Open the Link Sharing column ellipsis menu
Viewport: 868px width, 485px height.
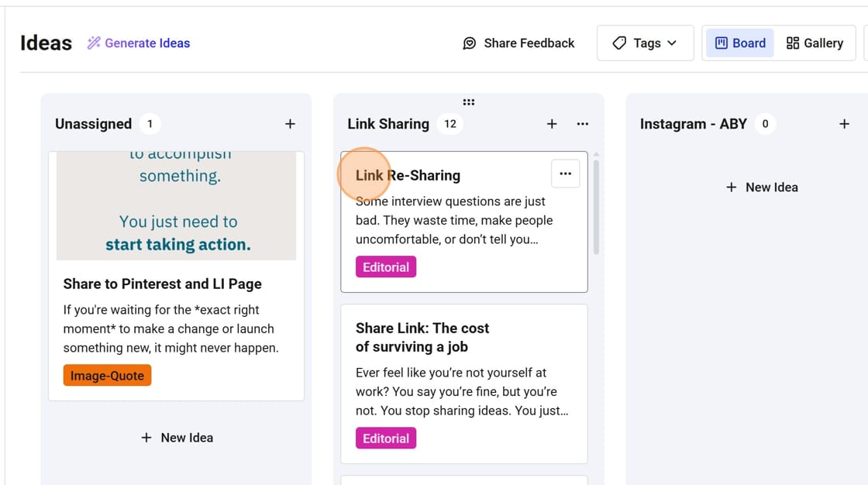click(x=582, y=123)
